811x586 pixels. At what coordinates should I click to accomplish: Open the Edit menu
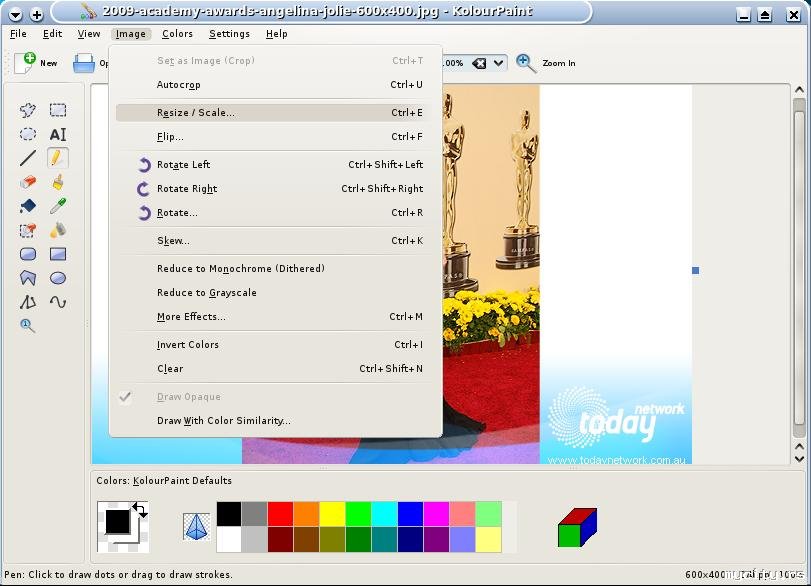pyautogui.click(x=52, y=34)
